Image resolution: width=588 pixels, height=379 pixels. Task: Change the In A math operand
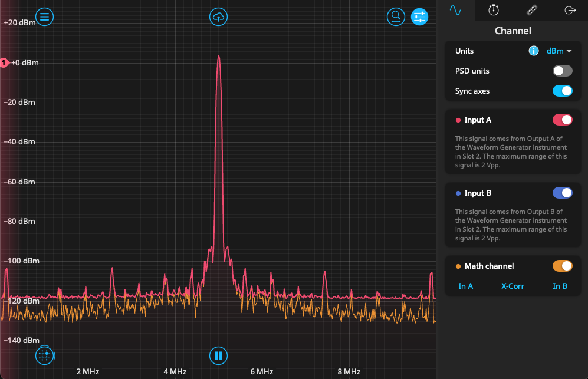tap(466, 286)
